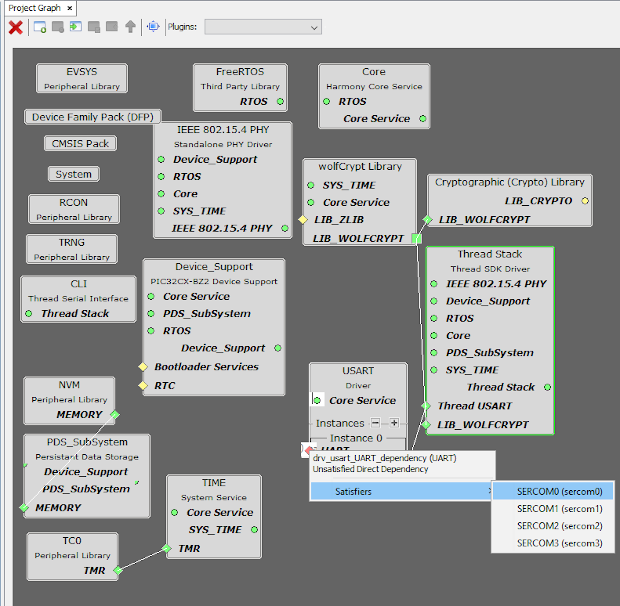Image resolution: width=620 pixels, height=606 pixels.
Task: Choose SERCOM2 (sercom2) from the list
Action: (558, 526)
